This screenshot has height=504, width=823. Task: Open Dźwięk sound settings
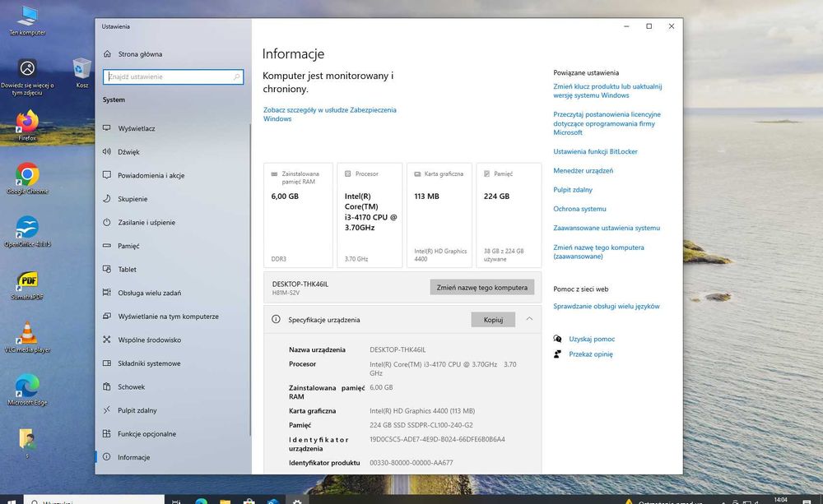pyautogui.click(x=128, y=152)
